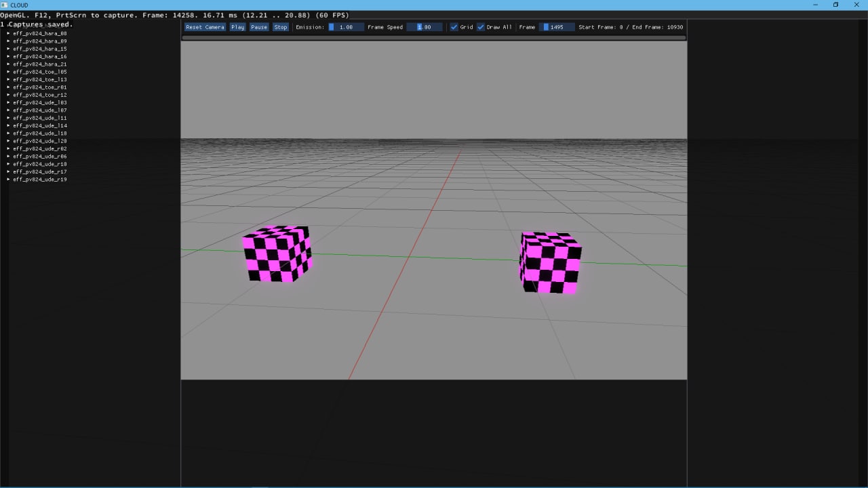The image size is (868, 488).
Task: Minimize the CLOUD window
Action: [x=816, y=5]
